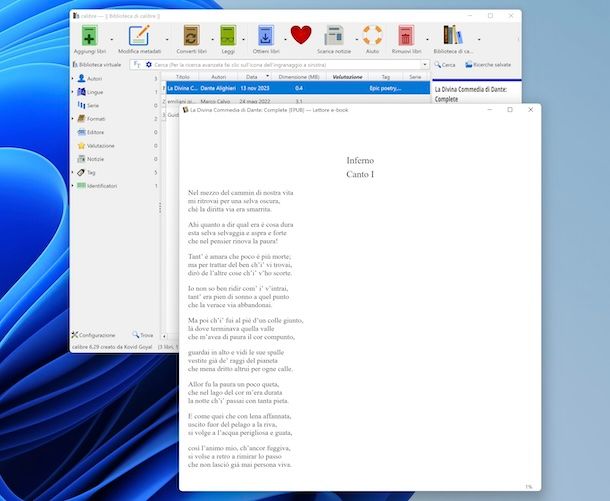Expand the Tag category in sidebar
The image size is (610, 501).
72,172
